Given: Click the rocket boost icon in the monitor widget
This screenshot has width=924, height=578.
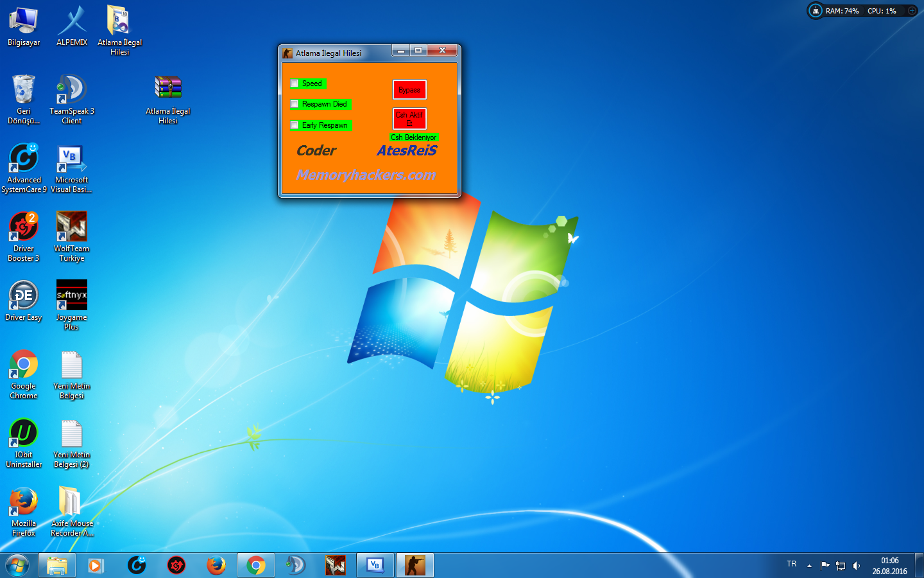Looking at the screenshot, I should [816, 11].
